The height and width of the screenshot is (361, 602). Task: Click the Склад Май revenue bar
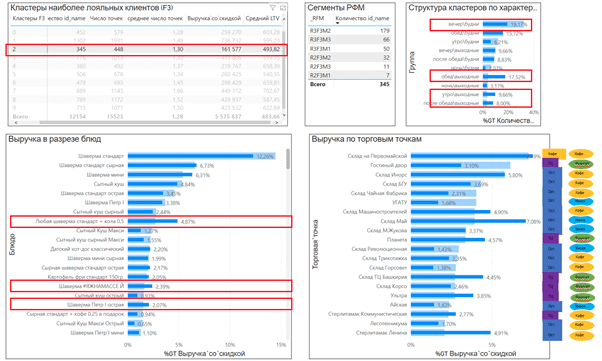click(468, 221)
